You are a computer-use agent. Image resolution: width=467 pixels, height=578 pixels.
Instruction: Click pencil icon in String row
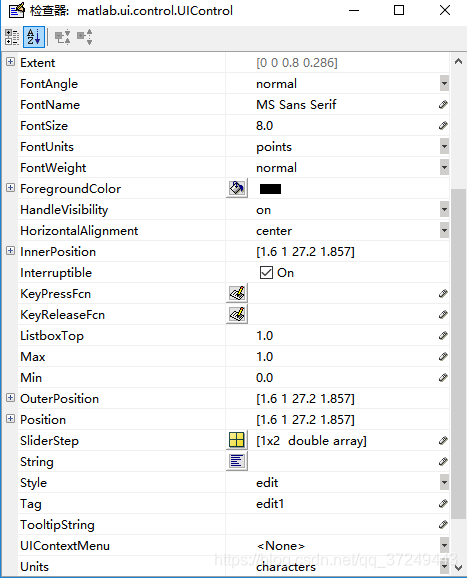point(443,462)
